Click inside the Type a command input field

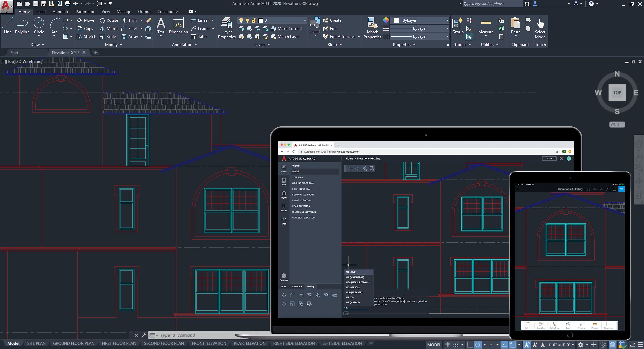188,335
